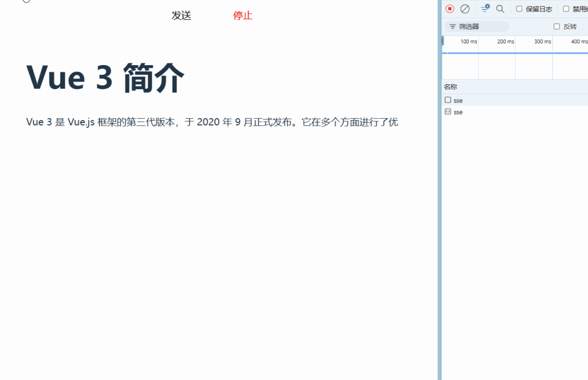Viewport: 588px width, 380px height.
Task: Enable the 保留日志 checkbox
Action: 519,8
